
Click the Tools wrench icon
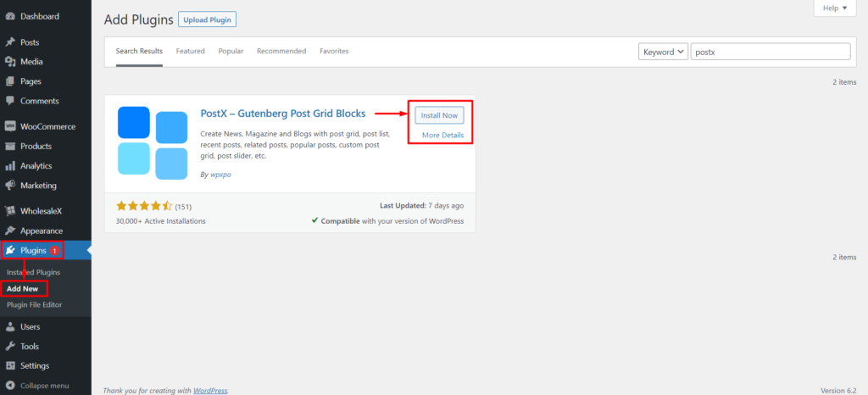tap(10, 347)
